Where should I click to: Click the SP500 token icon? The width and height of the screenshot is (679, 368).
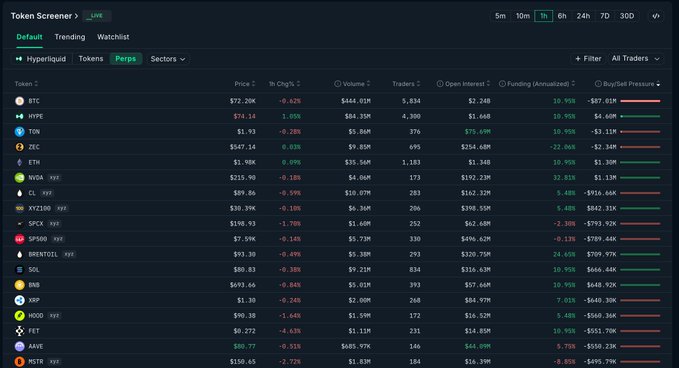(19, 239)
